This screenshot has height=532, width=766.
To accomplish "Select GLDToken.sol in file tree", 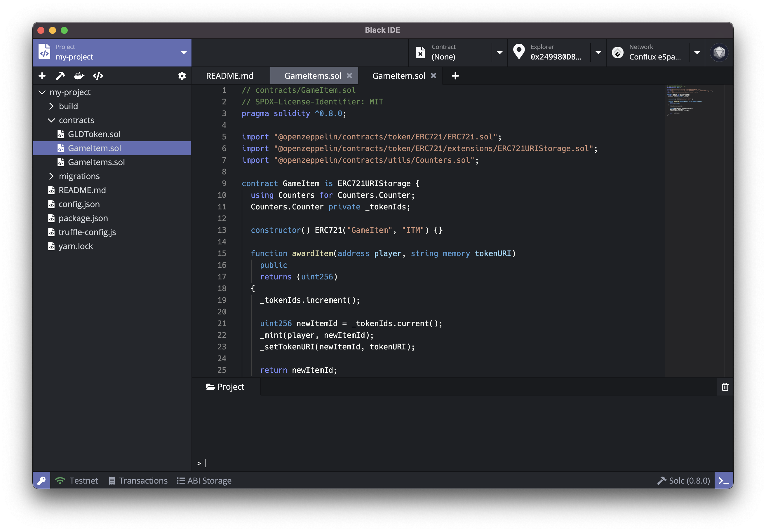I will tap(94, 134).
